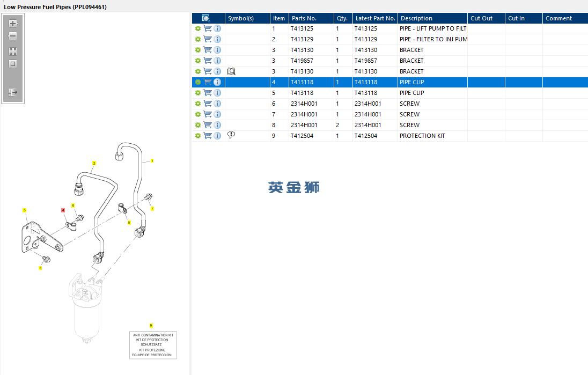Screen dimensions: 588x375
Task: Click the magnifier search icon in table header
Action: click(x=206, y=18)
